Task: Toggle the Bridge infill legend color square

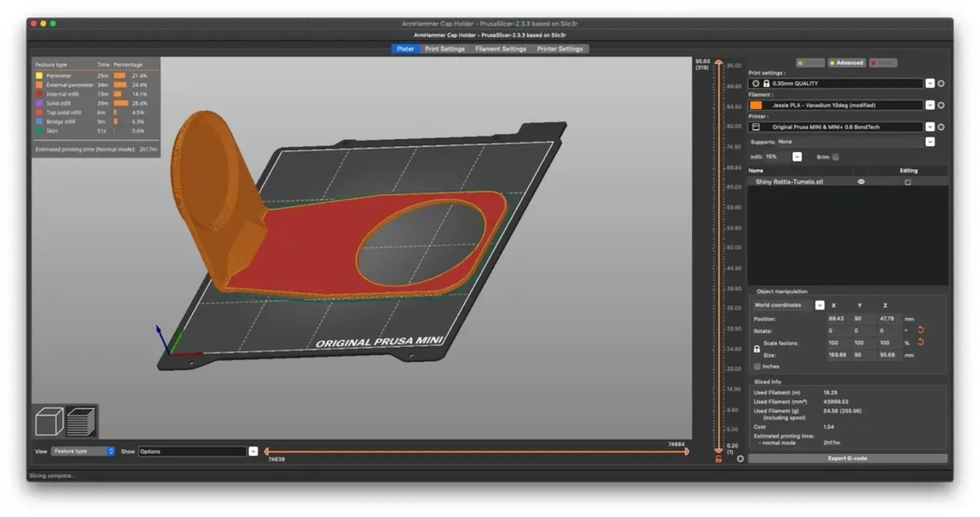Action: click(39, 122)
